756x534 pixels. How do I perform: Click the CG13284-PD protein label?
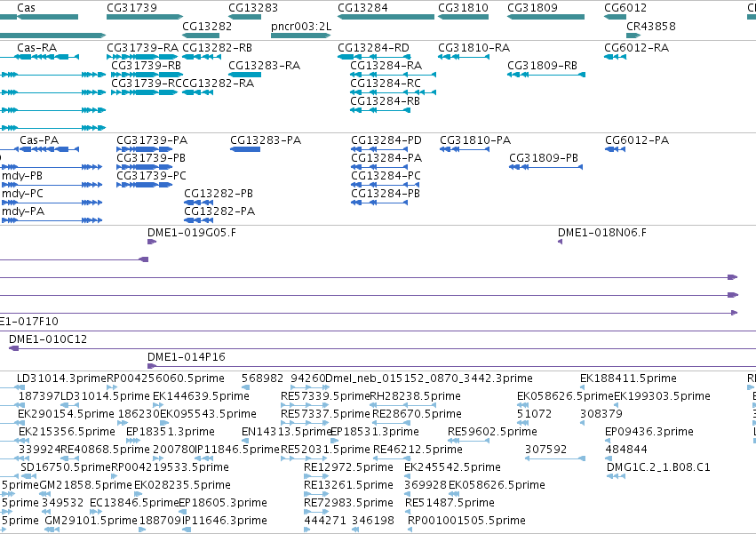386,140
